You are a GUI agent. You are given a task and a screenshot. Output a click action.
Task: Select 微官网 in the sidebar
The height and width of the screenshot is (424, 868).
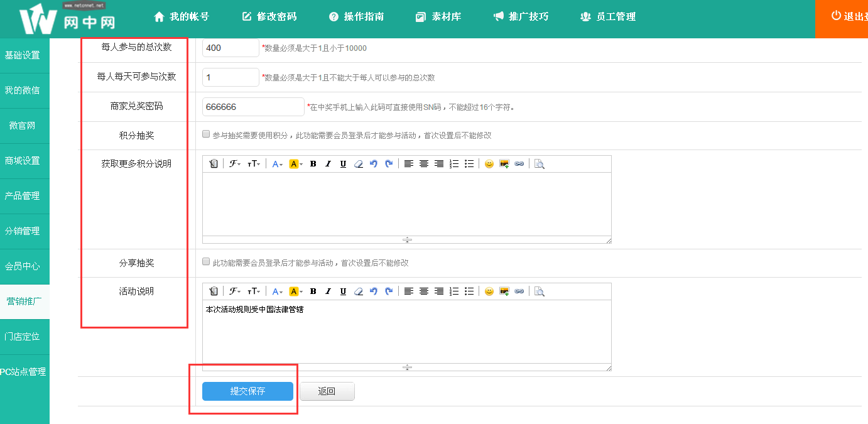(x=24, y=126)
